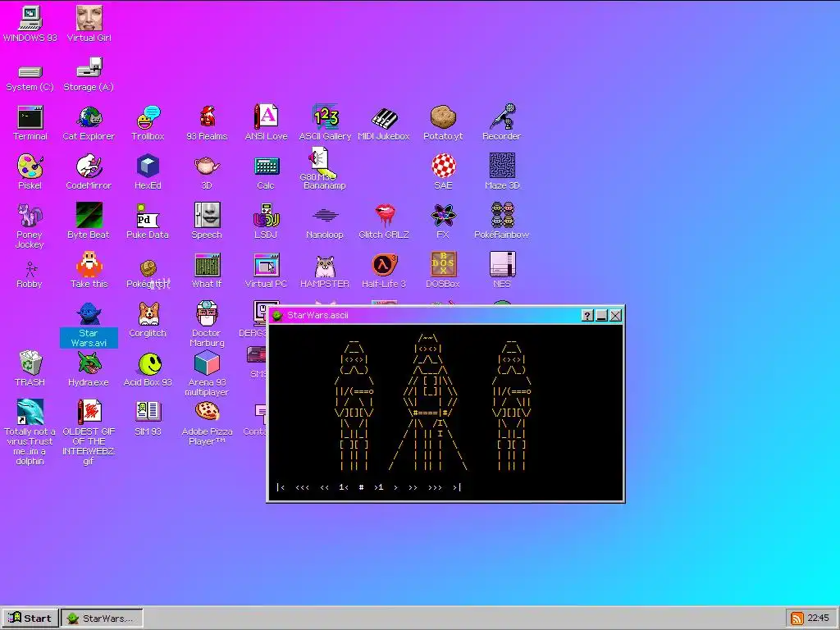Open the NES console icon
The width and height of the screenshot is (840, 630).
coord(502,270)
